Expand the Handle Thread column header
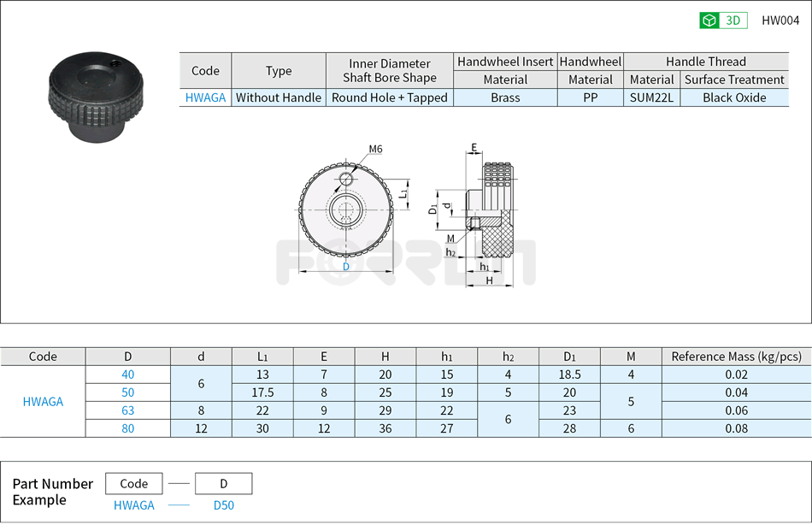Viewport: 812px width, 525px height. pos(706,61)
